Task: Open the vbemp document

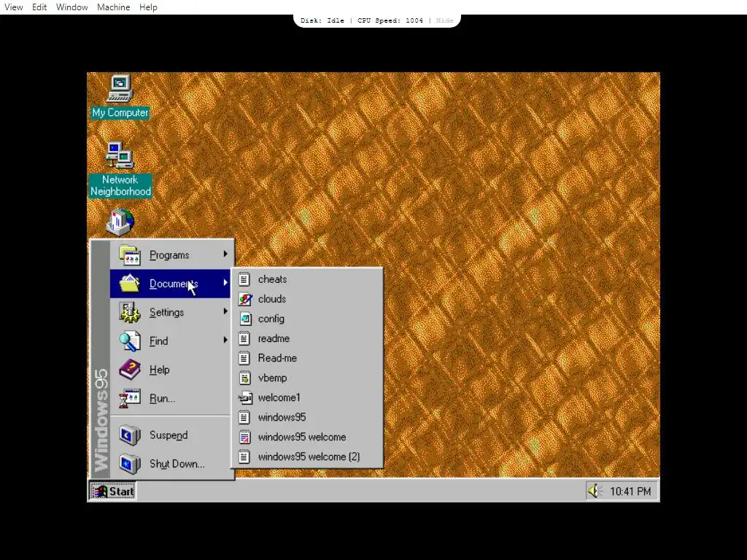Action: 307,378
